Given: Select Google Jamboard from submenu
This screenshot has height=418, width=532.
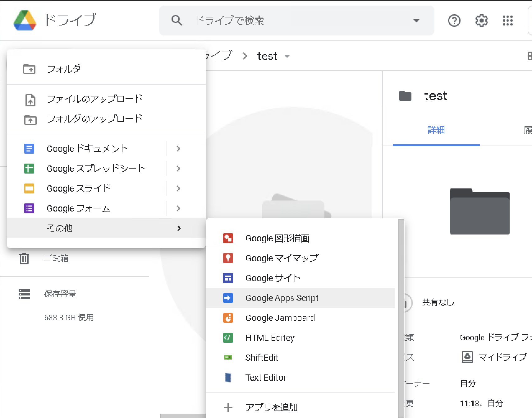Looking at the screenshot, I should tap(300, 318).
